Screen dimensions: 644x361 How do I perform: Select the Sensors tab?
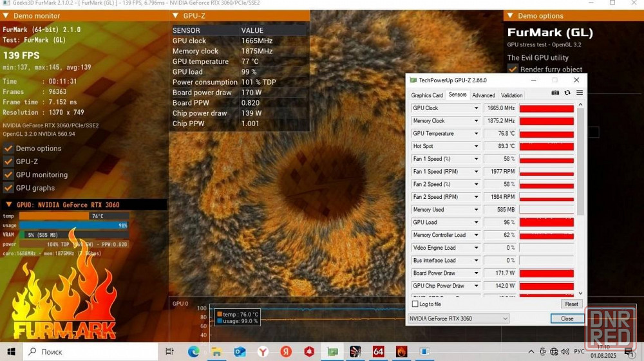point(457,95)
